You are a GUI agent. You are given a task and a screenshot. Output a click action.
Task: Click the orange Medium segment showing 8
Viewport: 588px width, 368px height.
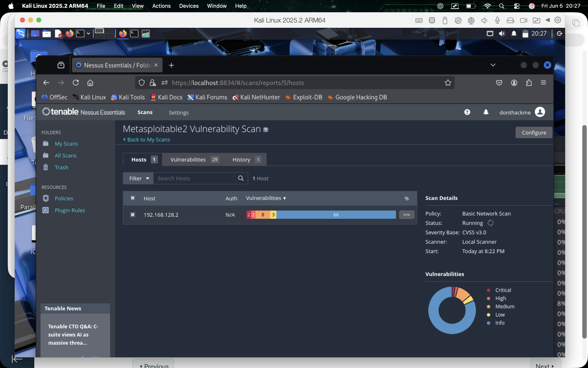(x=263, y=215)
